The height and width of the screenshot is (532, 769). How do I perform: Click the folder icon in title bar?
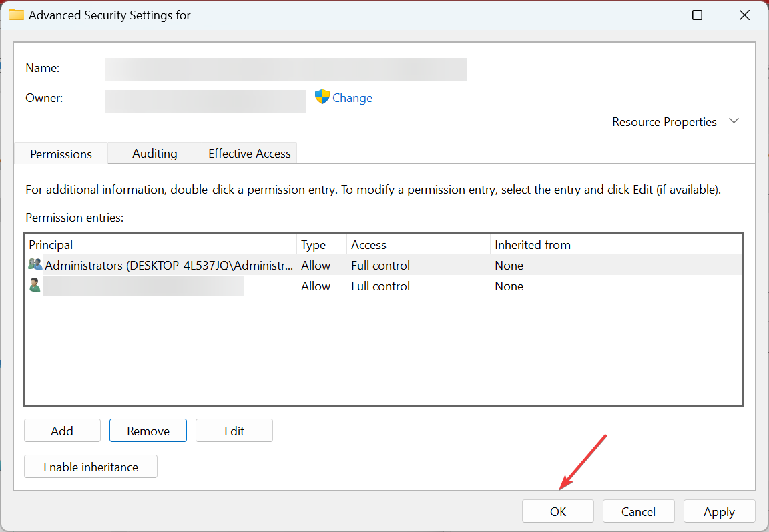(x=17, y=15)
